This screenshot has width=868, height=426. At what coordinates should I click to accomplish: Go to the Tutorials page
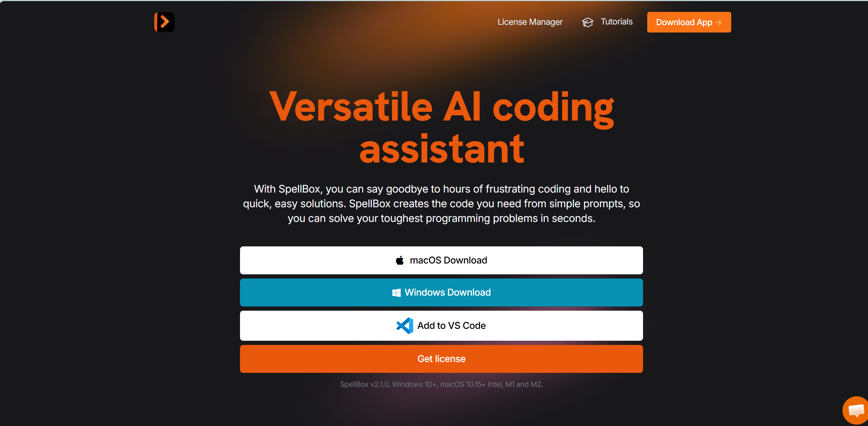point(616,22)
